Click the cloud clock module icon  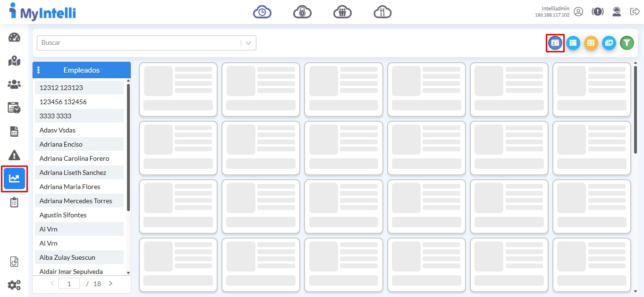click(262, 12)
